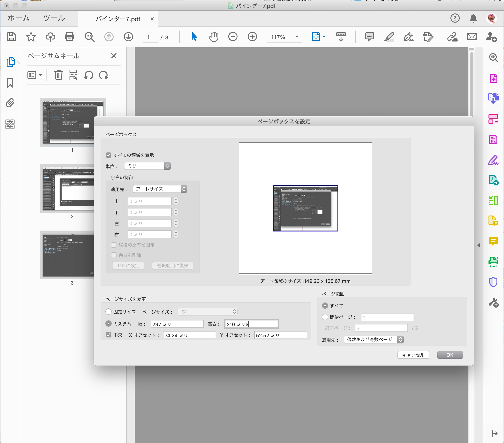Select the hand pan tool
Image resolution: width=504 pixels, height=443 pixels.
point(213,37)
